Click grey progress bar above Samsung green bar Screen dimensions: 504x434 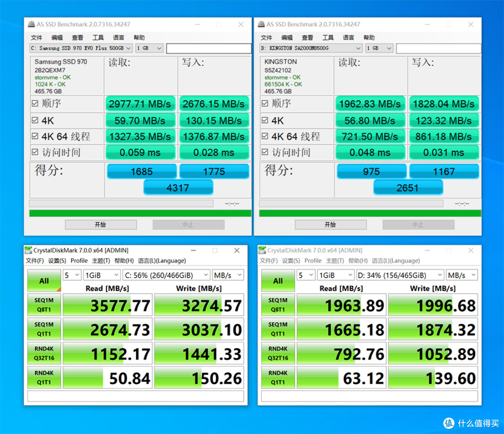point(121,203)
